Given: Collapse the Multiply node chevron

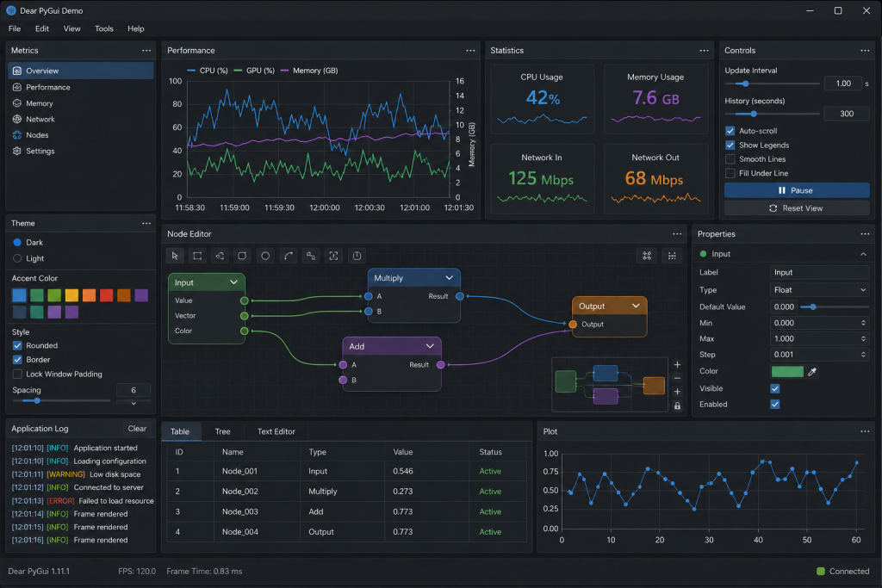Looking at the screenshot, I should tap(449, 278).
